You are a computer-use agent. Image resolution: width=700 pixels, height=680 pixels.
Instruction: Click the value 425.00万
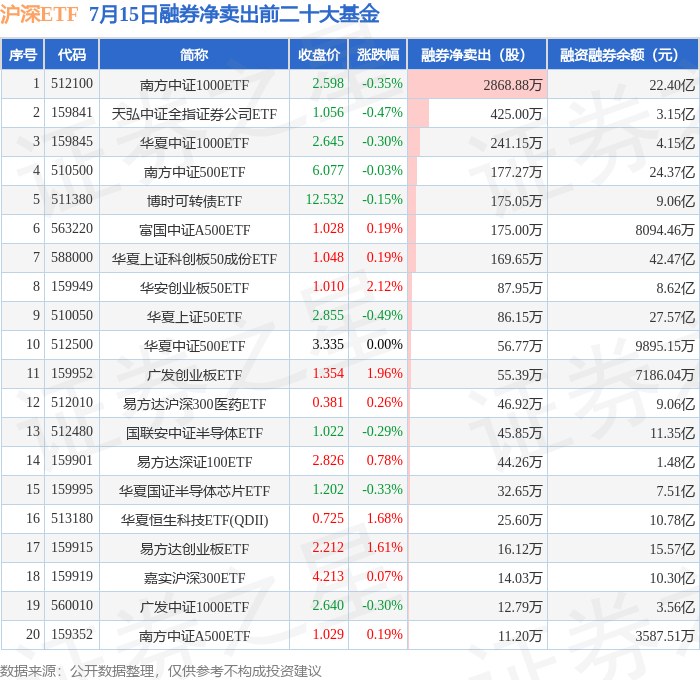pyautogui.click(x=516, y=114)
